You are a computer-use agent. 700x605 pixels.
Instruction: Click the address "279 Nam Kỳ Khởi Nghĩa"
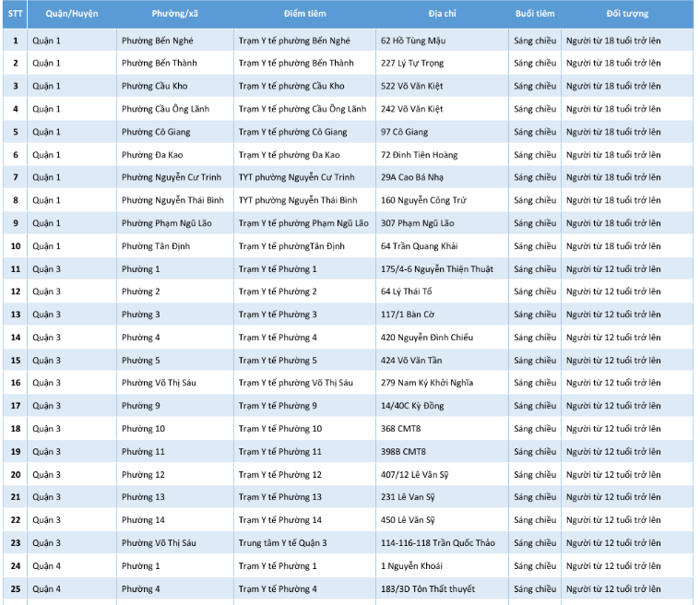point(425,383)
